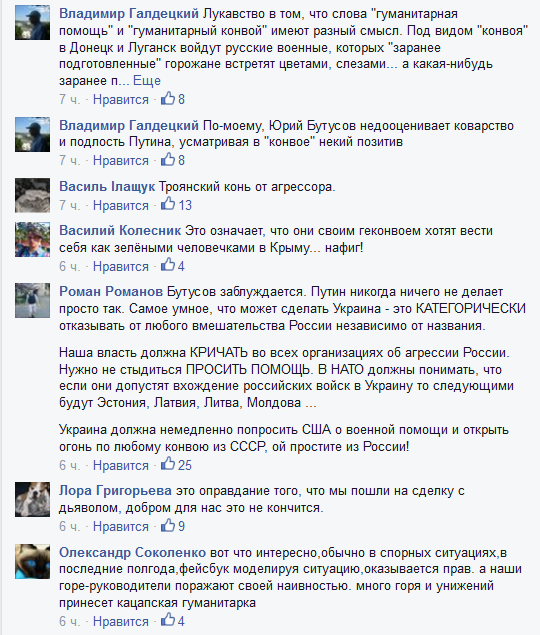Open Лора Григорьева profile name
Image resolution: width=540 pixels, height=635 pixels.
[x=115, y=491]
